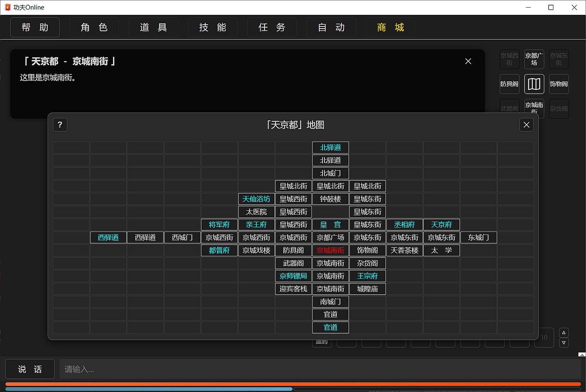This screenshot has height=392, width=586.
Task: Close the 天京都 map dialog
Action: (526, 125)
